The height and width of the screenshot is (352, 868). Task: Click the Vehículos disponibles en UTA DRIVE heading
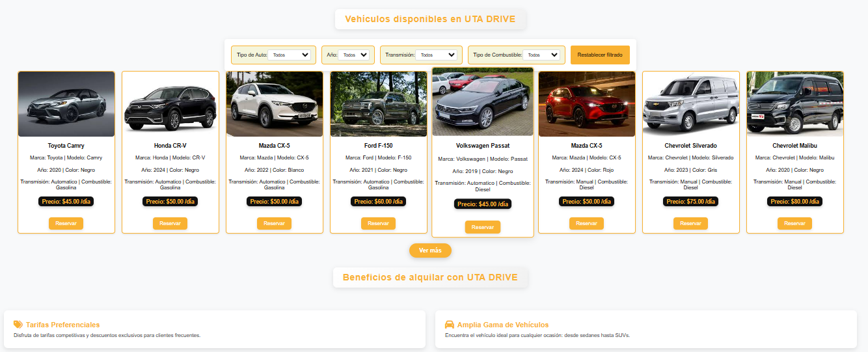[x=430, y=19]
